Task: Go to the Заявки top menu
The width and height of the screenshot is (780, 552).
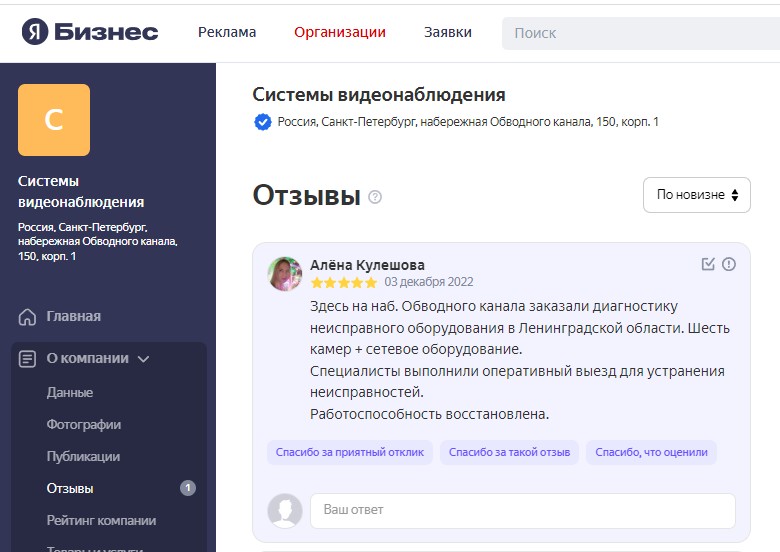Action: [448, 32]
